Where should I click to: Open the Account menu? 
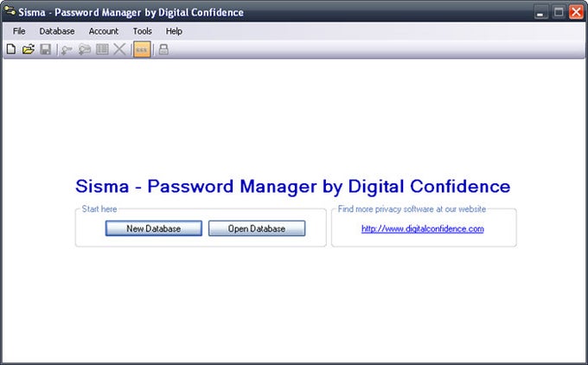104,31
